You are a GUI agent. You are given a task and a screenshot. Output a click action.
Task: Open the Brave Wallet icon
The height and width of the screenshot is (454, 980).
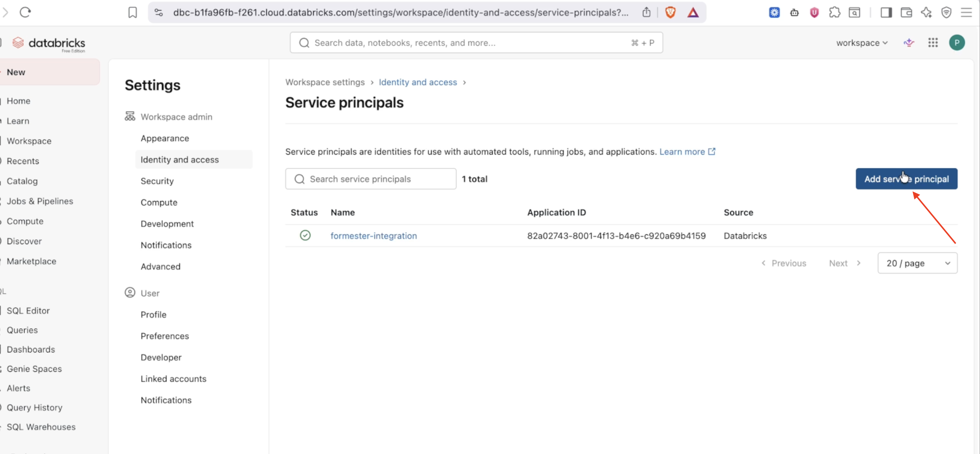click(906, 13)
